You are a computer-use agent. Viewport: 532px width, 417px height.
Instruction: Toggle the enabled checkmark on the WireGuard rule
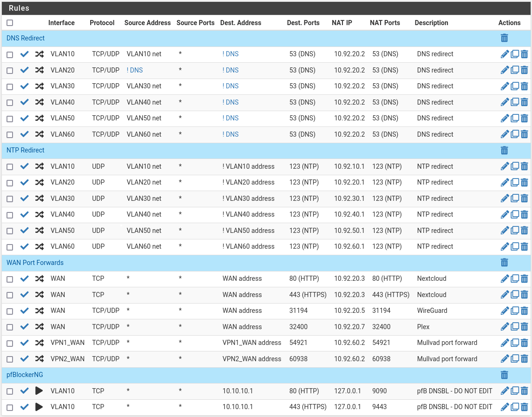click(25, 311)
